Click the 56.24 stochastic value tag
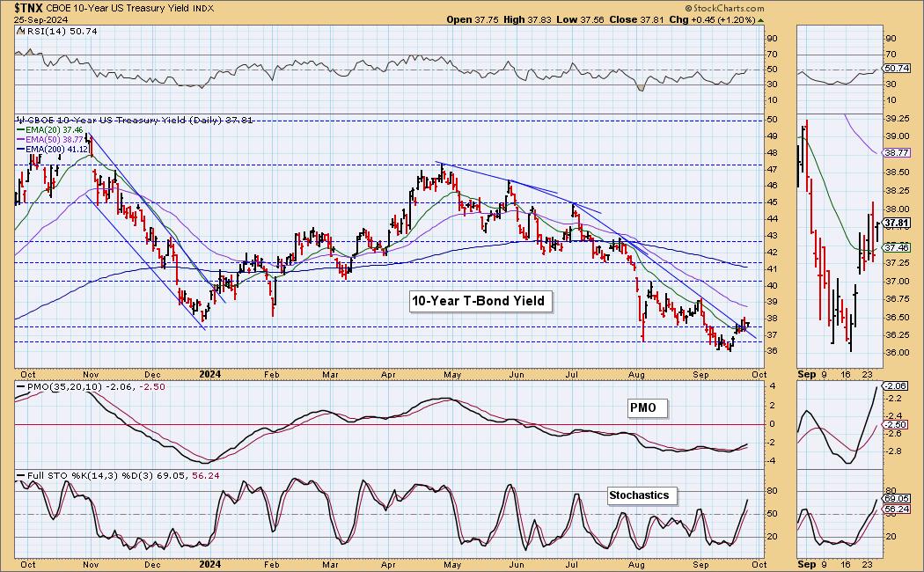924x572 pixels. click(897, 509)
